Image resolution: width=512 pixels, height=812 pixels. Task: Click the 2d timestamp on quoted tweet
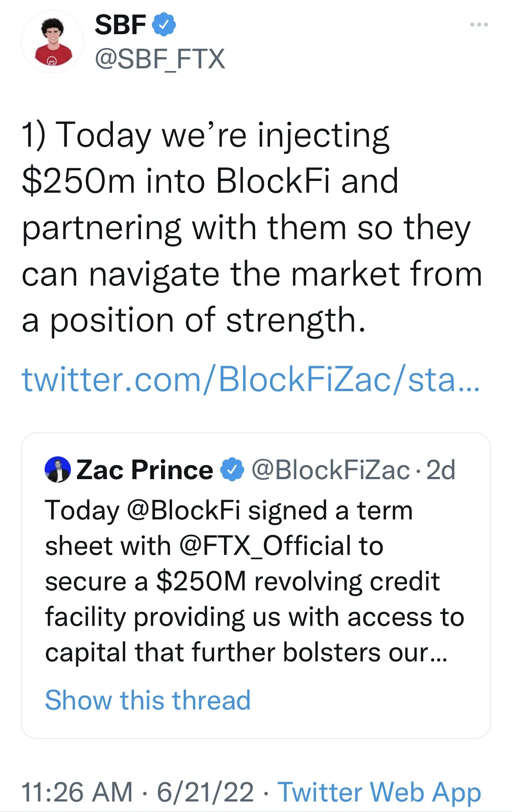pos(441,470)
